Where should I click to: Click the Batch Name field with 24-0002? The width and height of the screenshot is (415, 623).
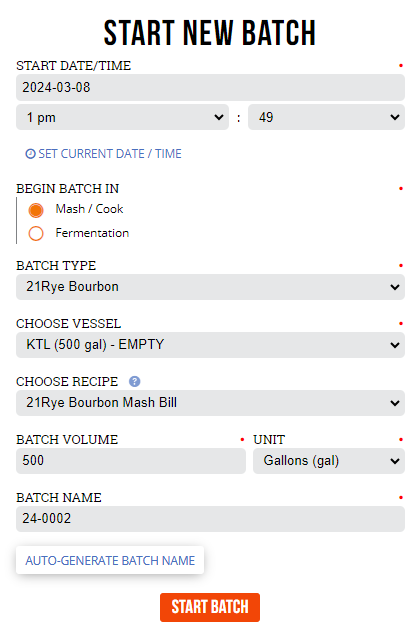coord(210,519)
